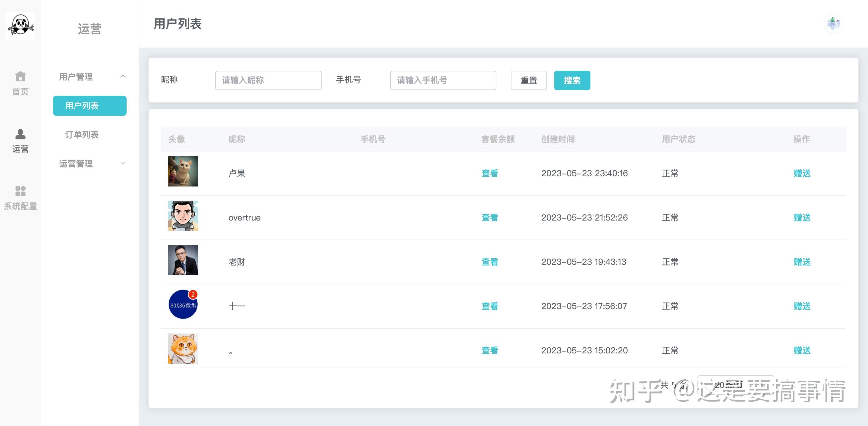Click the 重置 reset button
Screen dimensions: 868x426
click(x=528, y=80)
